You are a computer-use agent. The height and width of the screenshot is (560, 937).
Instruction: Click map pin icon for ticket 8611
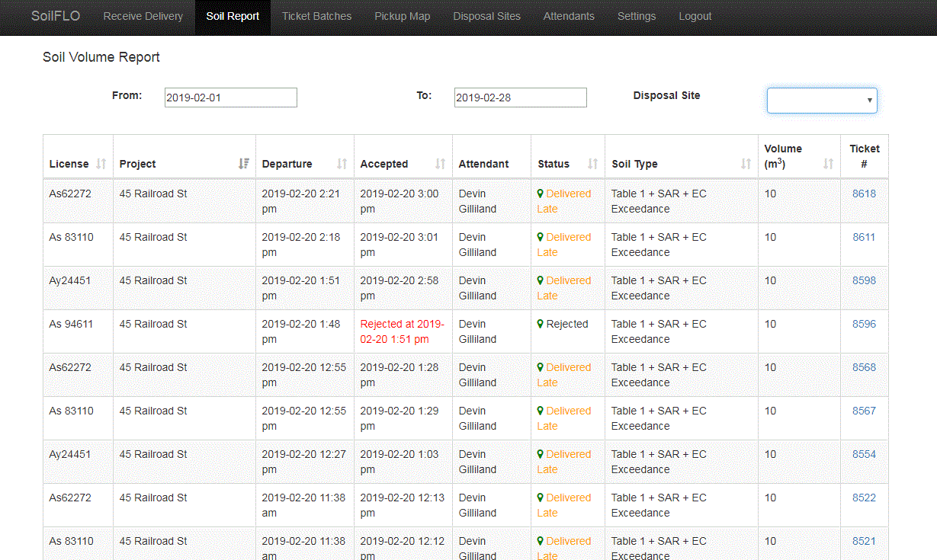(541, 237)
